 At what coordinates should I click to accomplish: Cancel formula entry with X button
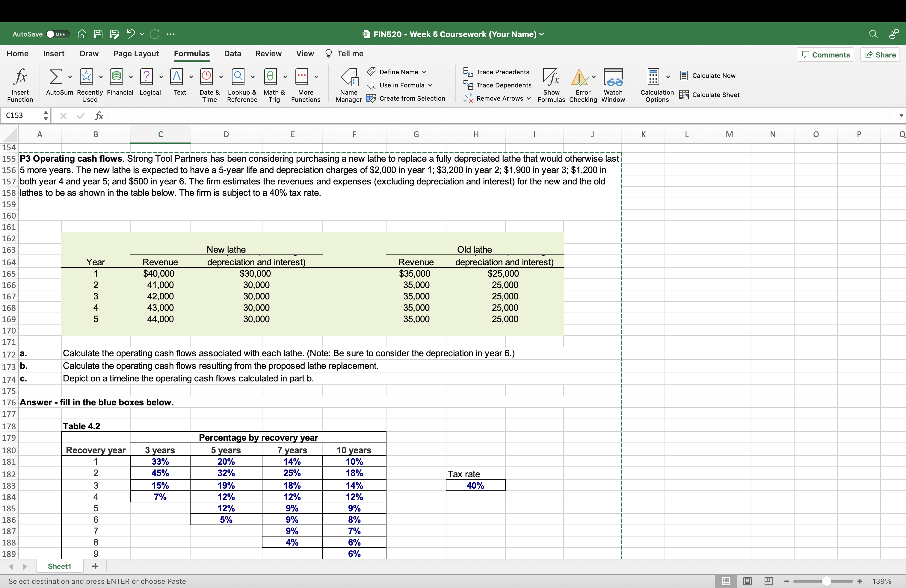[x=63, y=116]
